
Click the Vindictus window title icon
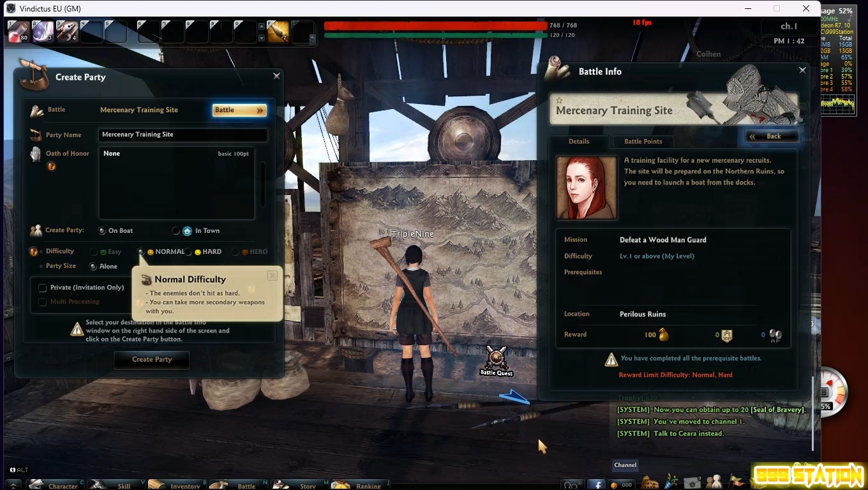pyautogui.click(x=11, y=8)
